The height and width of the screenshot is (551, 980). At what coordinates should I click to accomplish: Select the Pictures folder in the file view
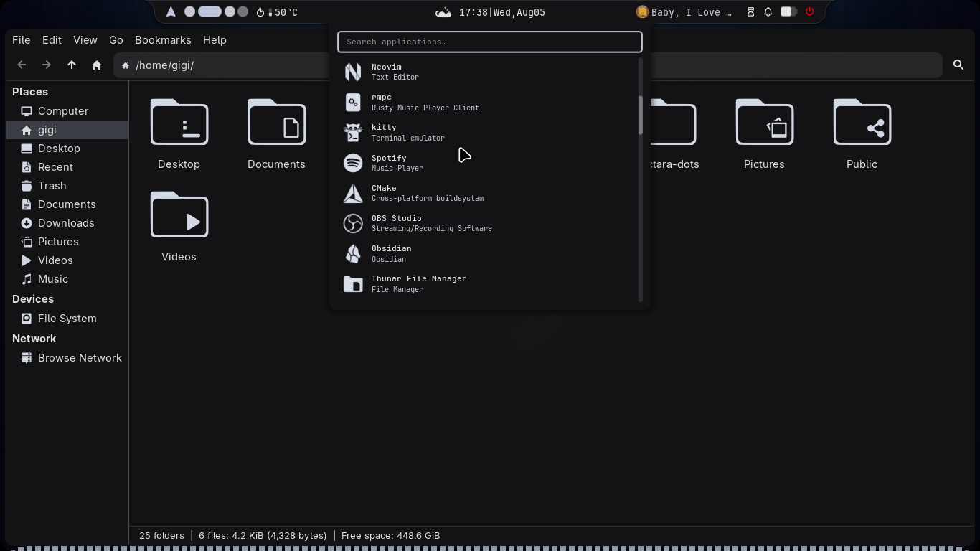764,135
